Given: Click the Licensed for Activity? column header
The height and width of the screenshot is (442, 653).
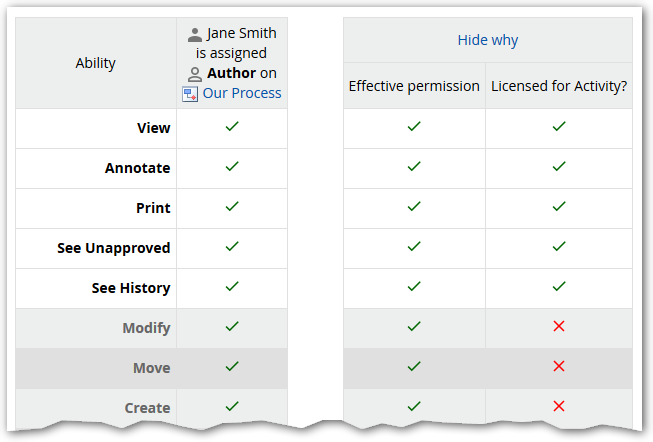Looking at the screenshot, I should tap(559, 86).
